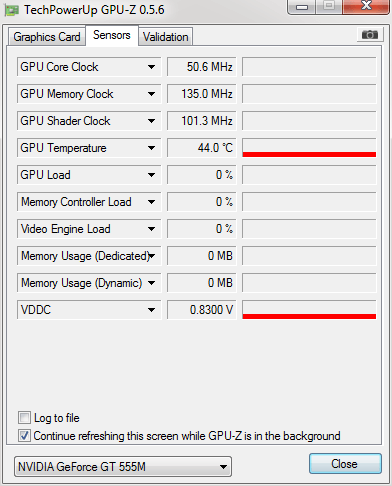Viewport: 392px width, 486px height.
Task: Click the camera screenshot icon
Action: pos(370,35)
